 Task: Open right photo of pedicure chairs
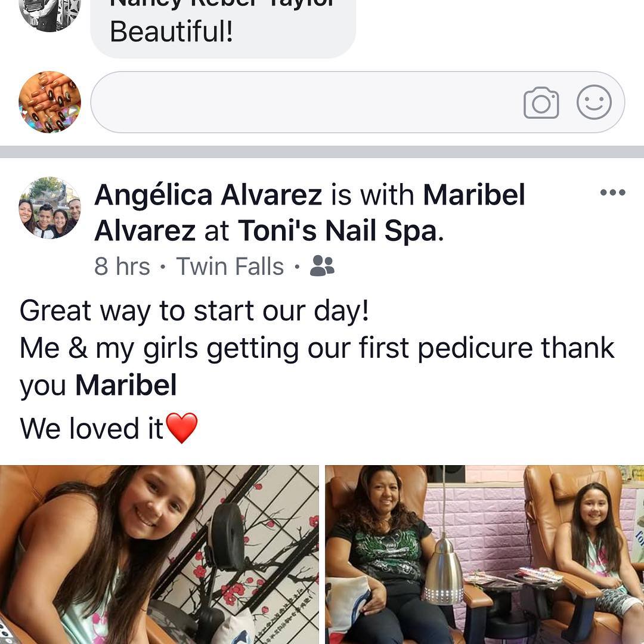485,555
